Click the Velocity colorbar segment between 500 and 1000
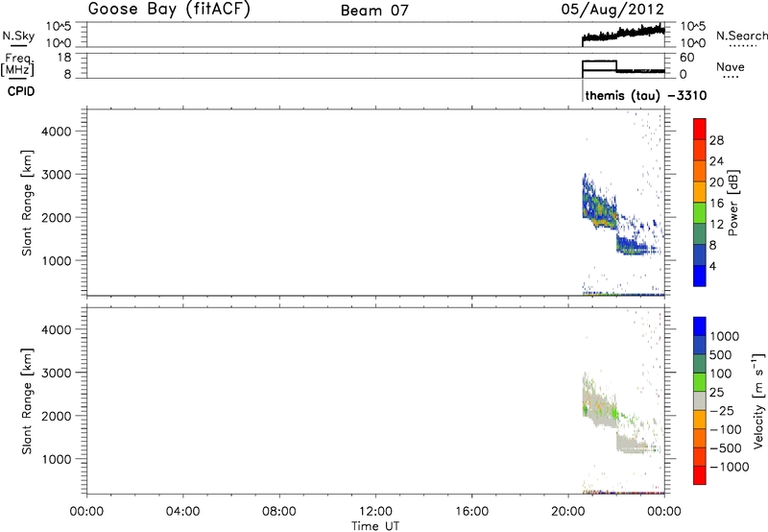Viewport: 768px width, 532px height. pos(700,346)
